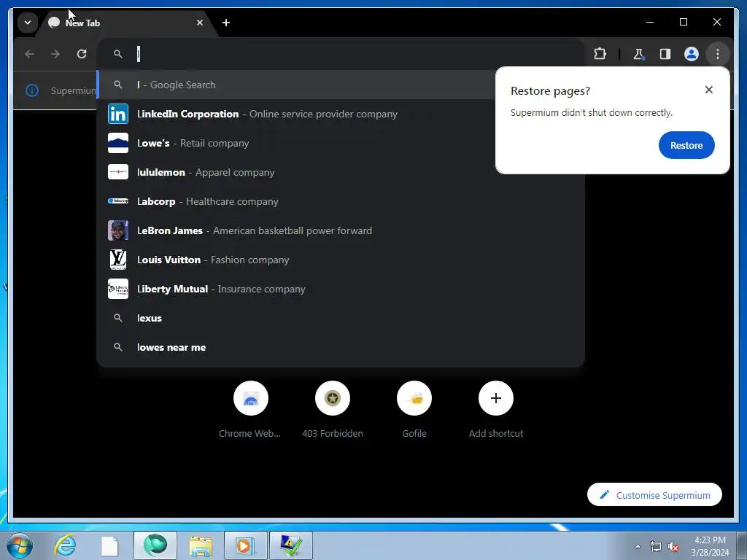Go forward to next page
Image resolution: width=747 pixels, height=560 pixels.
55,54
